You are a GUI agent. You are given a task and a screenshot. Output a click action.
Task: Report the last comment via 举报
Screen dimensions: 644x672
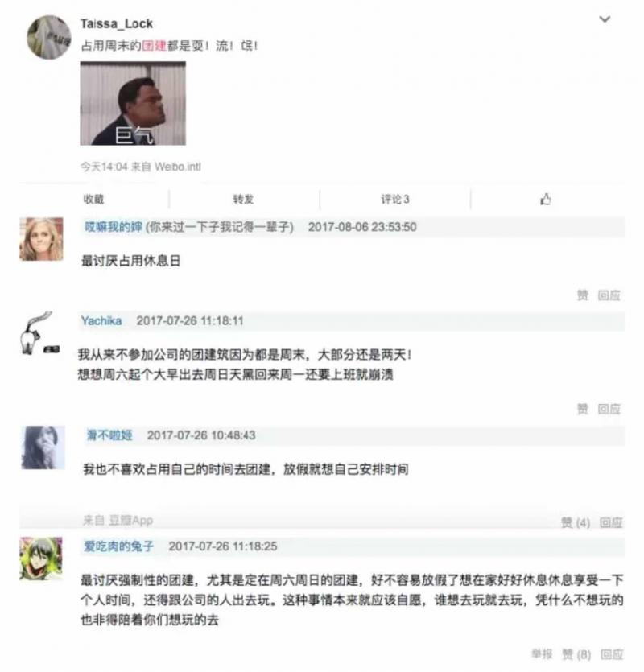(x=542, y=654)
